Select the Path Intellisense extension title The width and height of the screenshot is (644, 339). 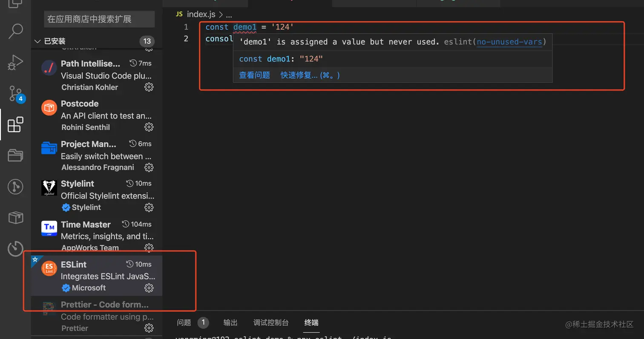pos(90,63)
